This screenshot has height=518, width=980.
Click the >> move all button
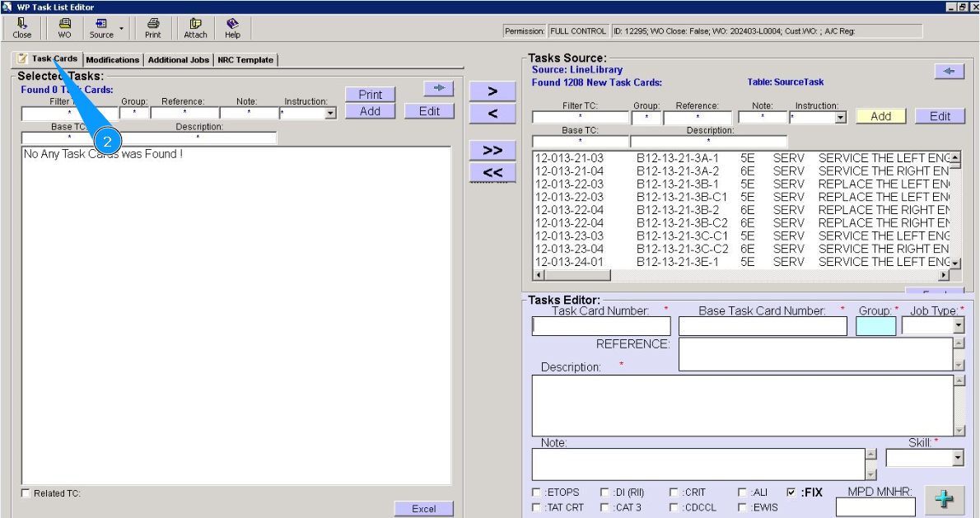coord(492,151)
